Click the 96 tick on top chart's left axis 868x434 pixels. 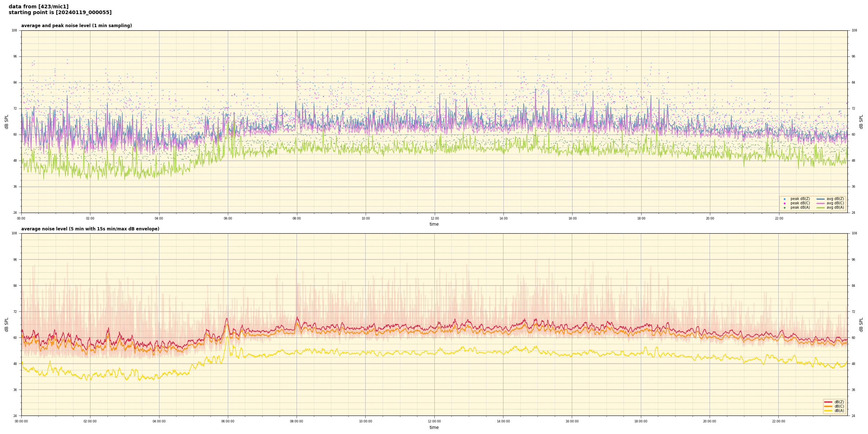[14, 56]
